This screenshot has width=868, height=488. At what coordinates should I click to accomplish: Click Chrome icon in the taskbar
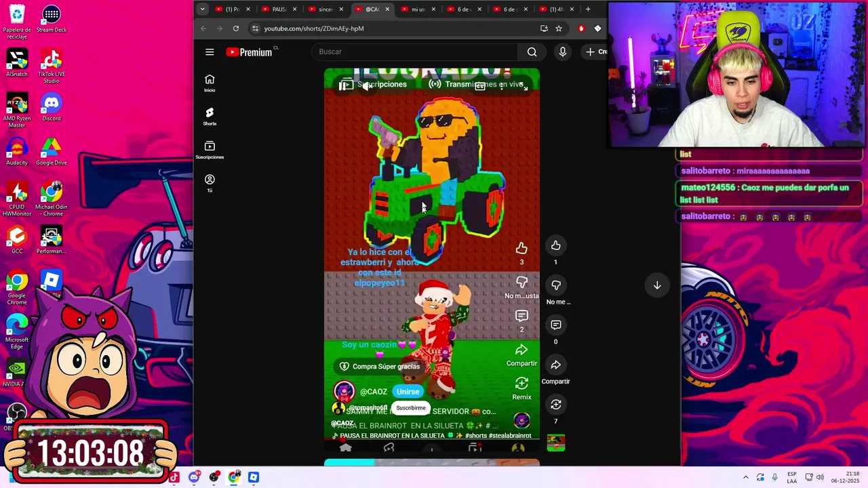(234, 477)
